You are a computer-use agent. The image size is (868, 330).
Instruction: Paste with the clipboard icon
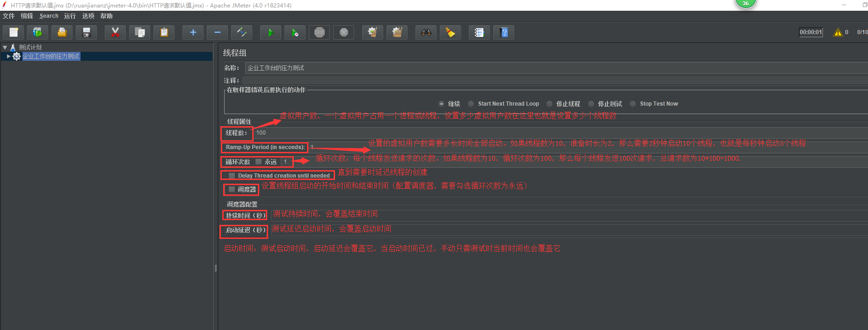tap(164, 32)
